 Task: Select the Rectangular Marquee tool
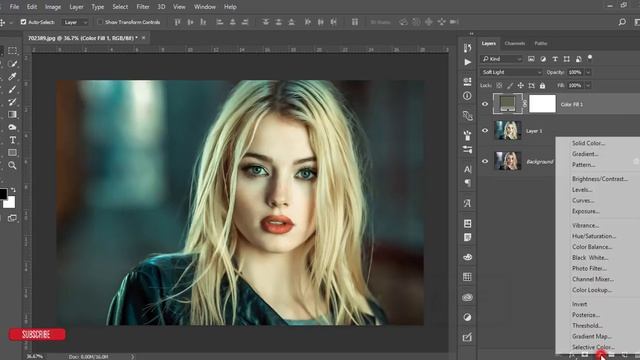pyautogui.click(x=12, y=51)
